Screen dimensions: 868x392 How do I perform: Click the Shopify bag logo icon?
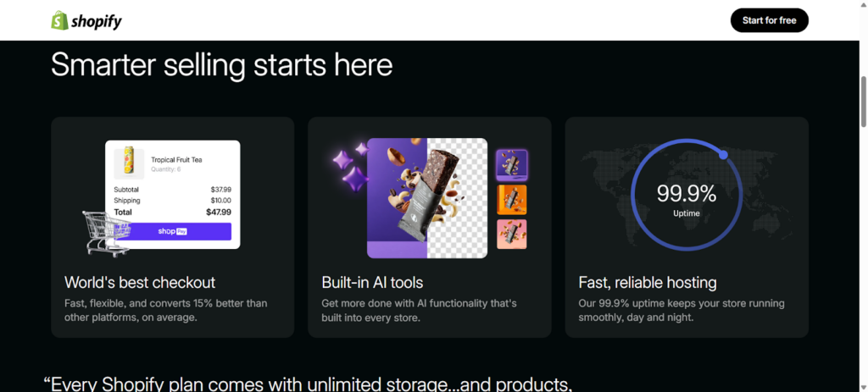(x=59, y=20)
